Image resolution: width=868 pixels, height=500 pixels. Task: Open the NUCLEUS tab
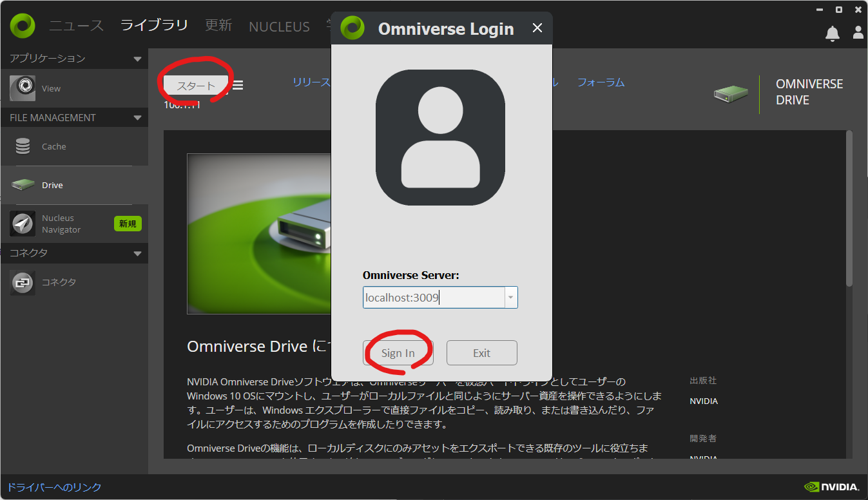tap(279, 27)
